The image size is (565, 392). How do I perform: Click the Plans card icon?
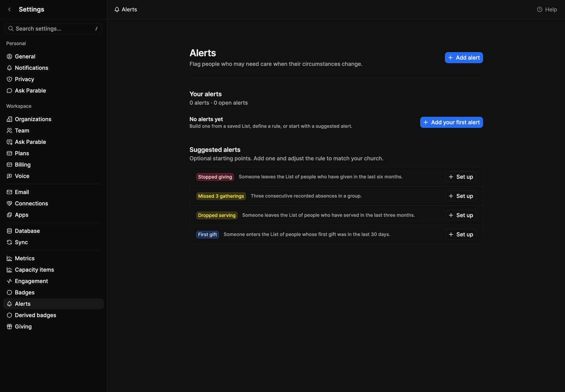click(9, 153)
